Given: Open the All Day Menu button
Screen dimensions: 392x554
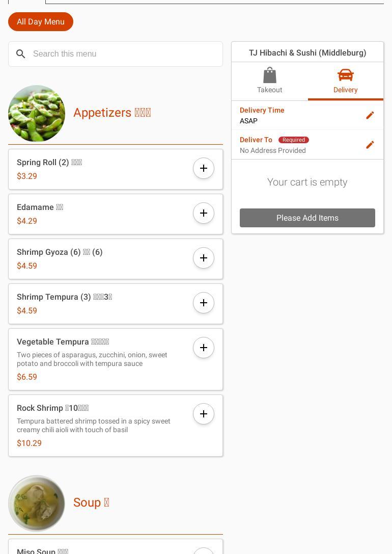Looking at the screenshot, I should tap(41, 22).
